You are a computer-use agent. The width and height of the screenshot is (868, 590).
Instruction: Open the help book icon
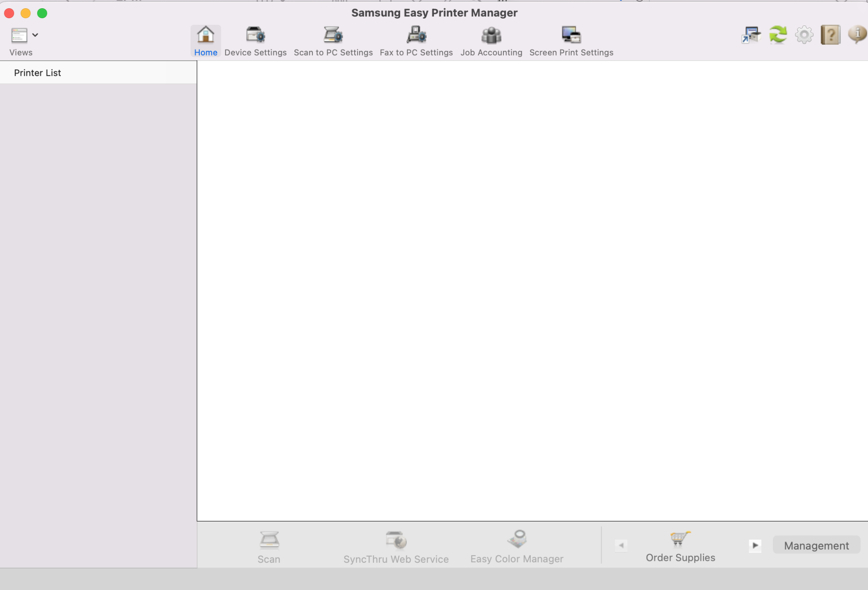[830, 35]
